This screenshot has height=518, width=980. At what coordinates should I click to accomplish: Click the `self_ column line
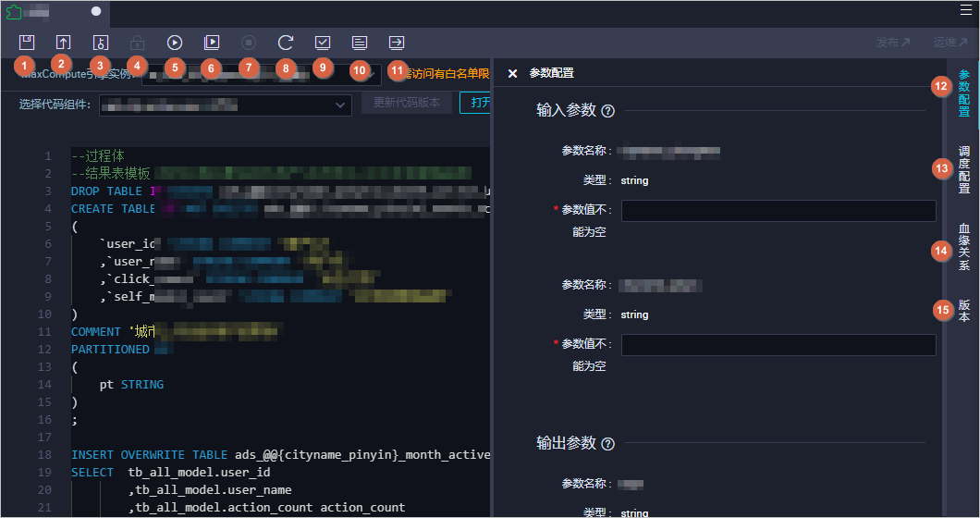pos(275,296)
